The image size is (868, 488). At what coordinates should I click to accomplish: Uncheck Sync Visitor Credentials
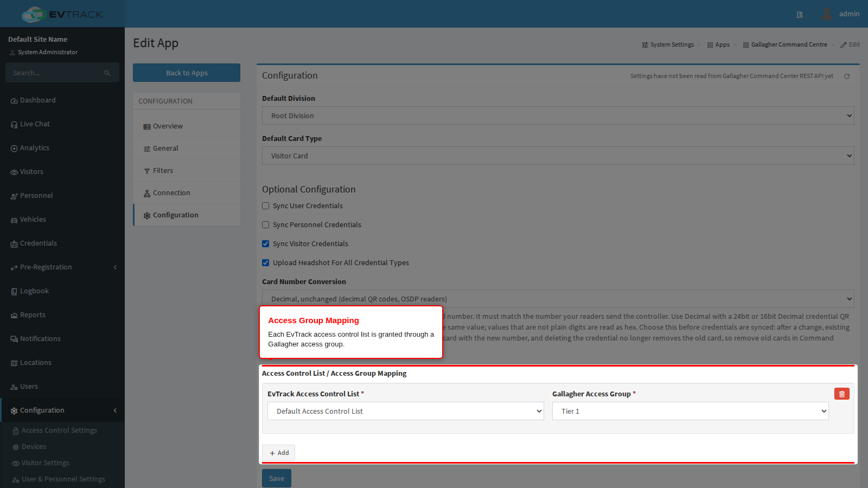pos(266,244)
